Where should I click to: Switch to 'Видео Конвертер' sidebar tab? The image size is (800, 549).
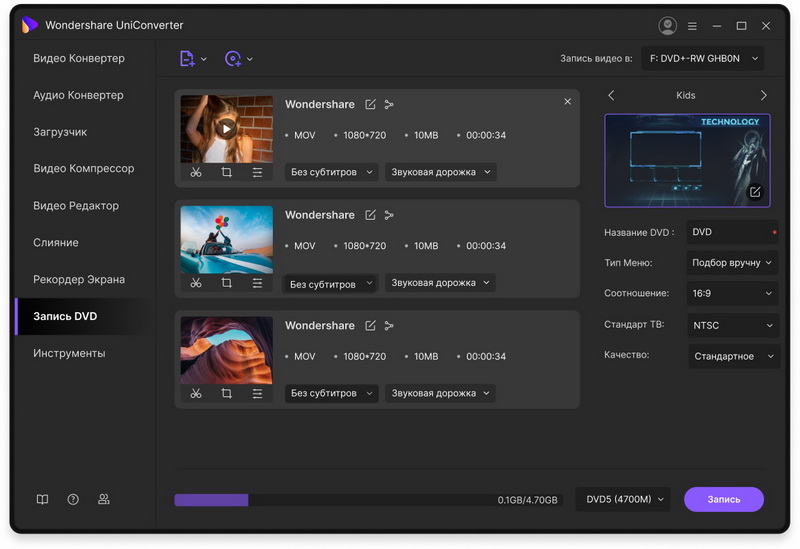pos(79,58)
